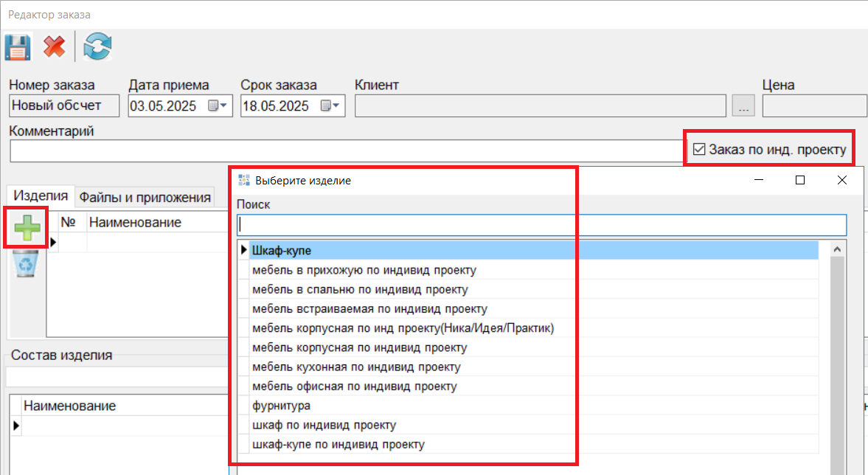The image size is (868, 475).
Task: Click the red X cancel icon
Action: 54,47
